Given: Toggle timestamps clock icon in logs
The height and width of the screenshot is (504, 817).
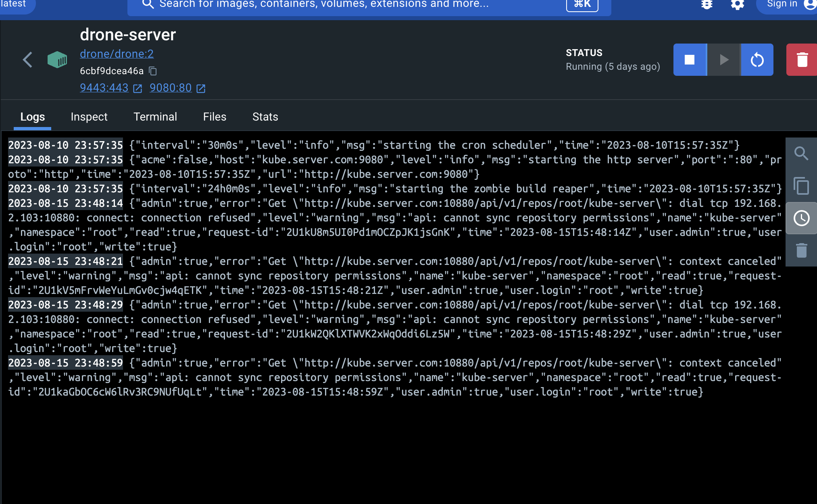Looking at the screenshot, I should [801, 218].
